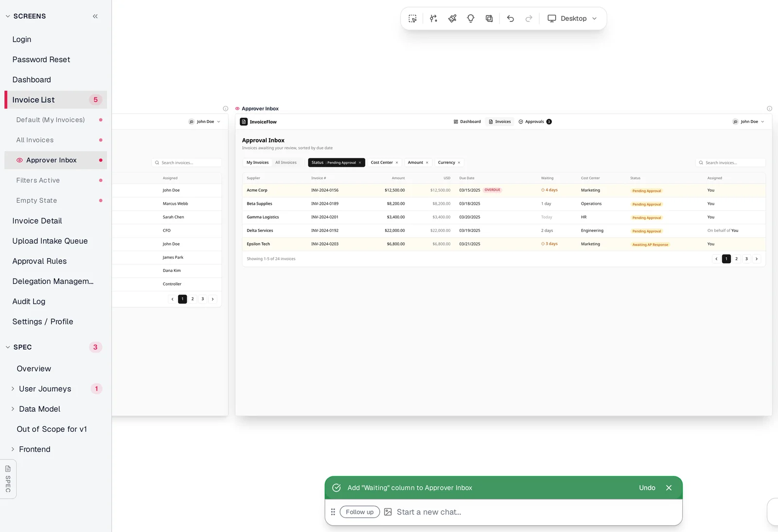
Task: Open Out of Scope for v1 item
Action: click(55, 429)
